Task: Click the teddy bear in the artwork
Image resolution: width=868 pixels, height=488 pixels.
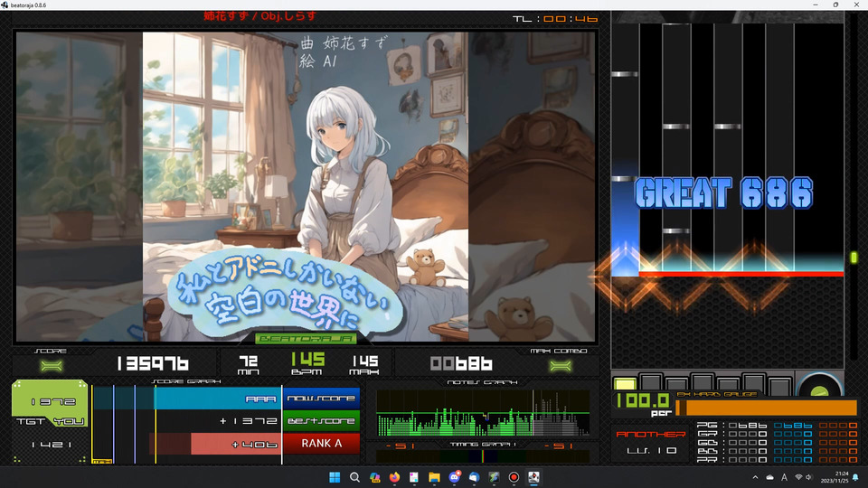Action: tap(425, 267)
